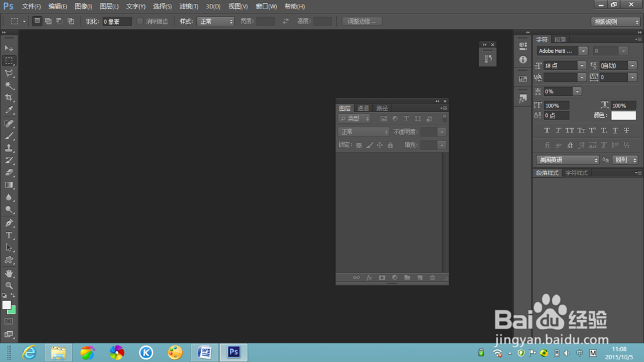Click the vertical scale 100% field

coord(556,106)
